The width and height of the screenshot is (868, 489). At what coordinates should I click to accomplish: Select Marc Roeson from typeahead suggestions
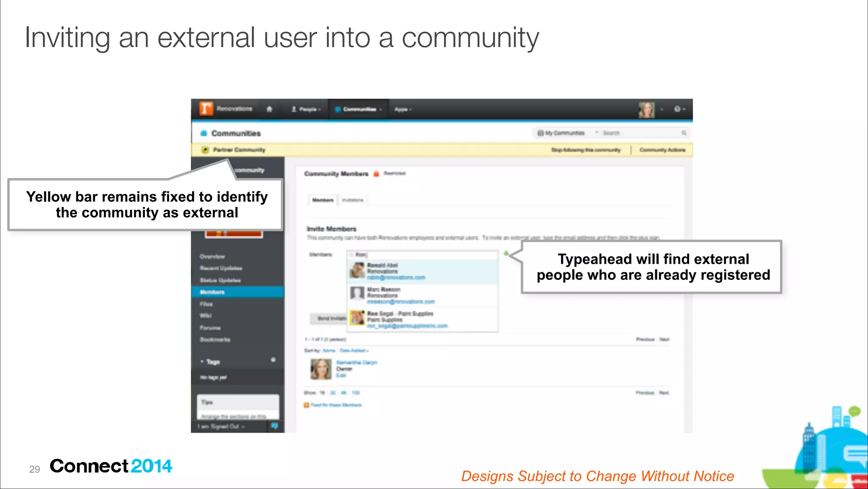tap(423, 296)
